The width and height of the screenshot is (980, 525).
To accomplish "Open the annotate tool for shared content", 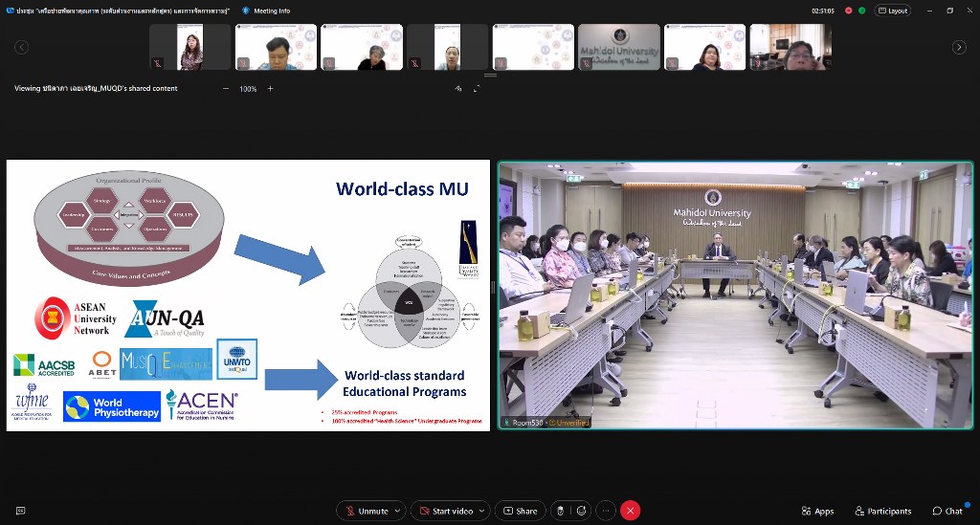I will click(x=458, y=89).
